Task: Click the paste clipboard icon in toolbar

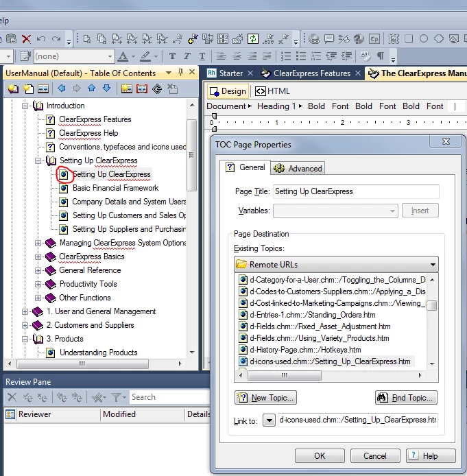Action: [x=11, y=39]
